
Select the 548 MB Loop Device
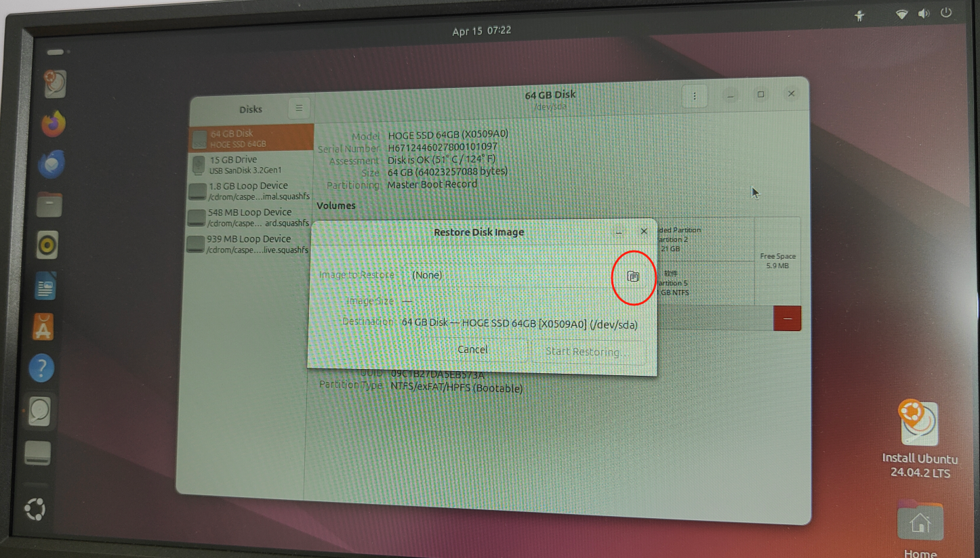[x=250, y=217]
